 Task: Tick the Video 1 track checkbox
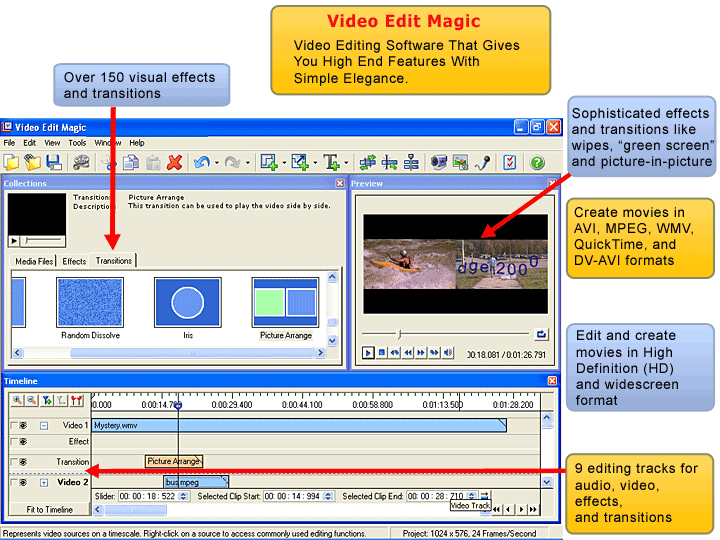point(14,425)
